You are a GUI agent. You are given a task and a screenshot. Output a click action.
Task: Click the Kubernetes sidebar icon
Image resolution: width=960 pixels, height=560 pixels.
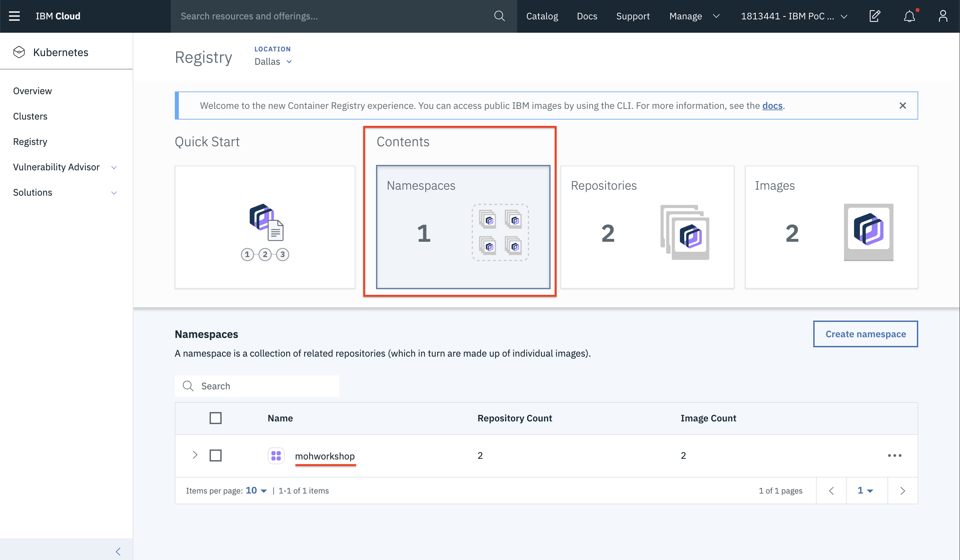coord(19,52)
